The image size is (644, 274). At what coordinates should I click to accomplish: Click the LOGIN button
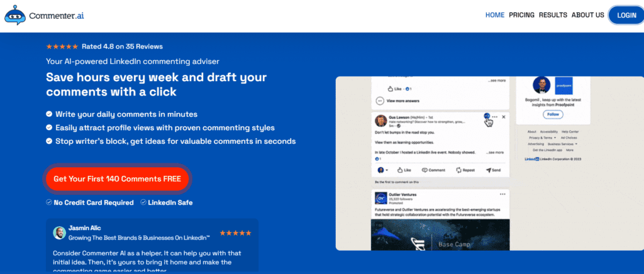click(x=626, y=16)
